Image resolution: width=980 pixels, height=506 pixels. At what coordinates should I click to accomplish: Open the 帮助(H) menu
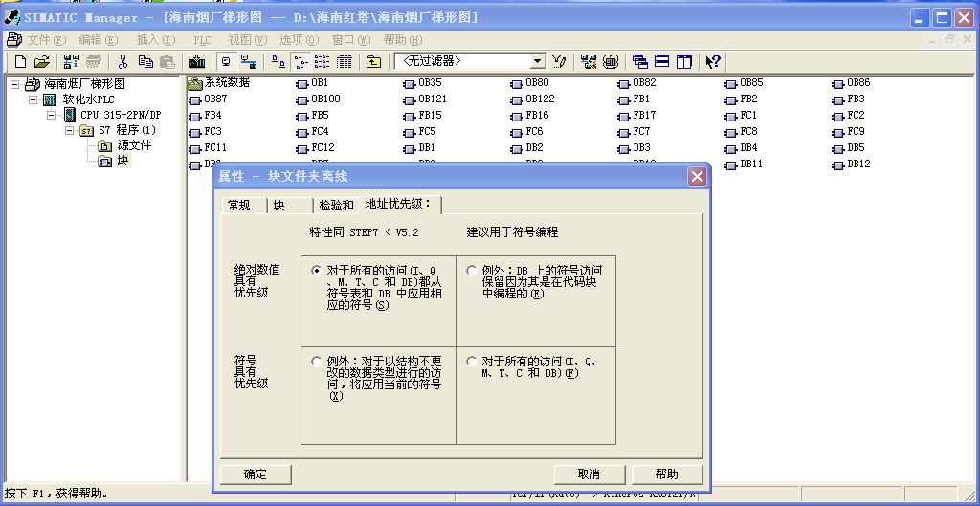(x=403, y=40)
